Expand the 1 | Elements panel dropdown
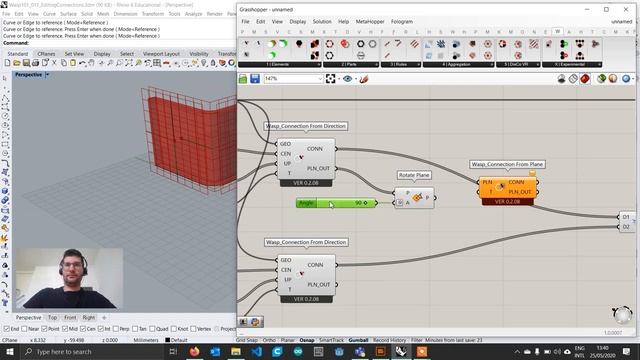Viewport: 640px width, 360px height. pyautogui.click(x=319, y=64)
